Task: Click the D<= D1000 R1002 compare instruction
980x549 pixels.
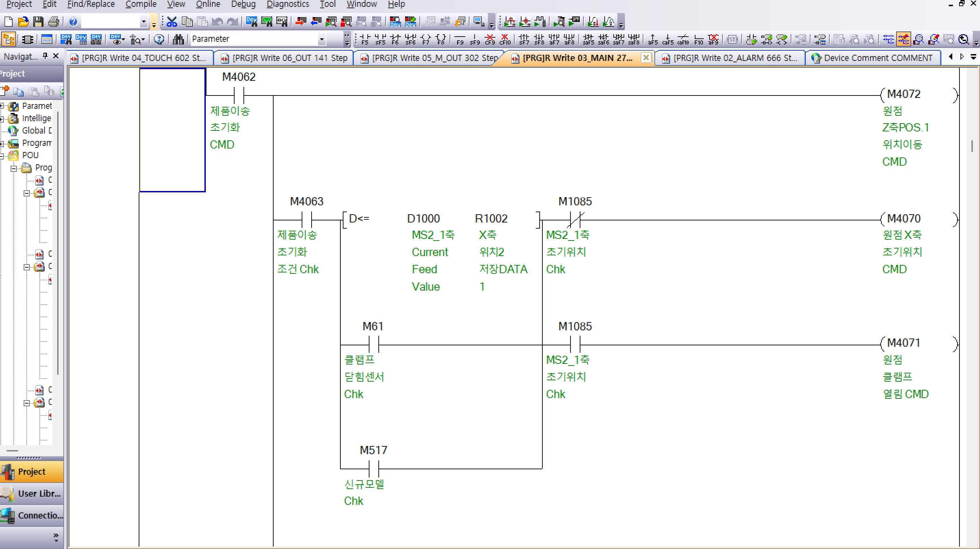Action: [x=442, y=219]
